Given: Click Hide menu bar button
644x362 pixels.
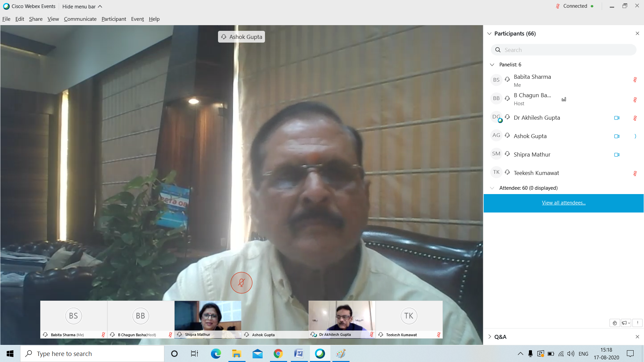Looking at the screenshot, I should pyautogui.click(x=82, y=6).
